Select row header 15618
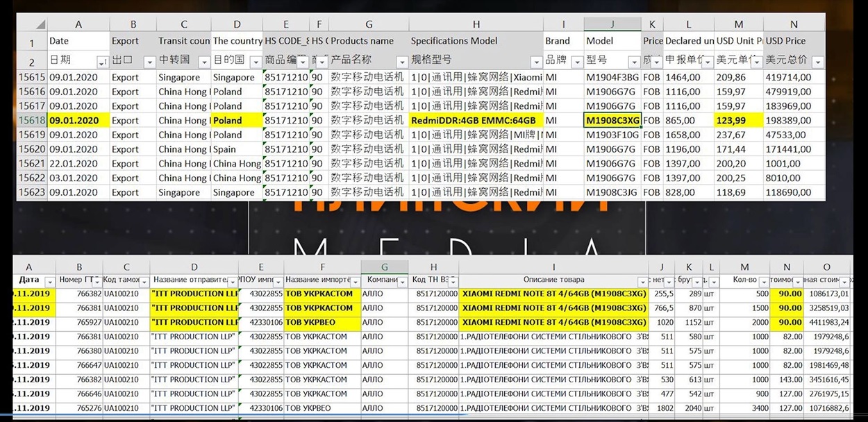This screenshot has height=422, width=868. (x=32, y=120)
